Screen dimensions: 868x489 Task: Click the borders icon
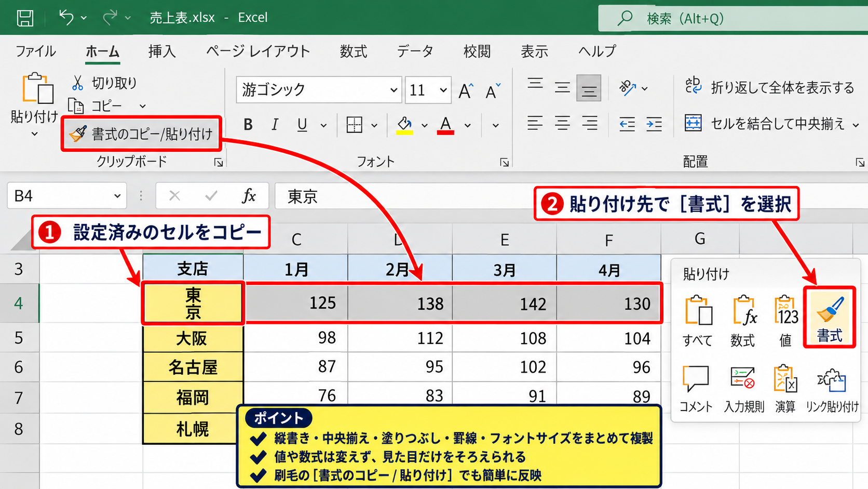pyautogui.click(x=354, y=125)
